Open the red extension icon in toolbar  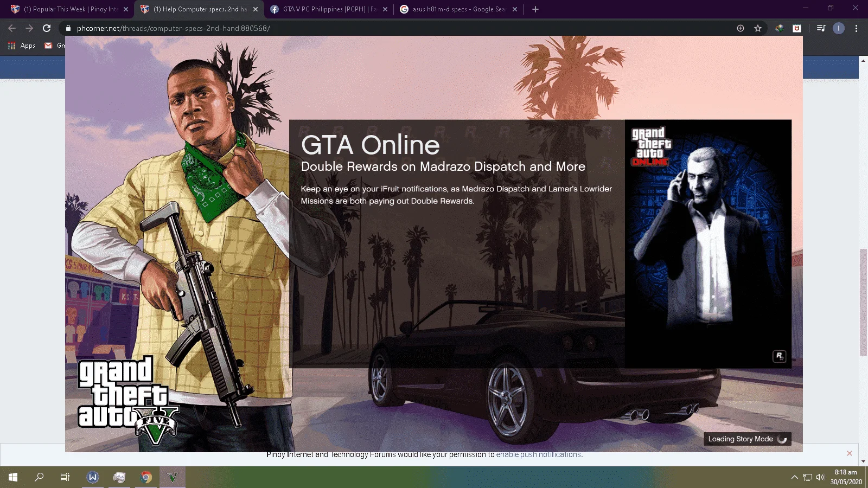pos(797,28)
